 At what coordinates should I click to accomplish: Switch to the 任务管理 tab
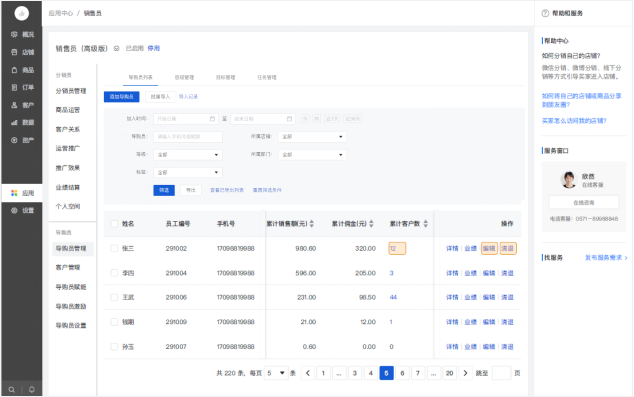pyautogui.click(x=267, y=77)
